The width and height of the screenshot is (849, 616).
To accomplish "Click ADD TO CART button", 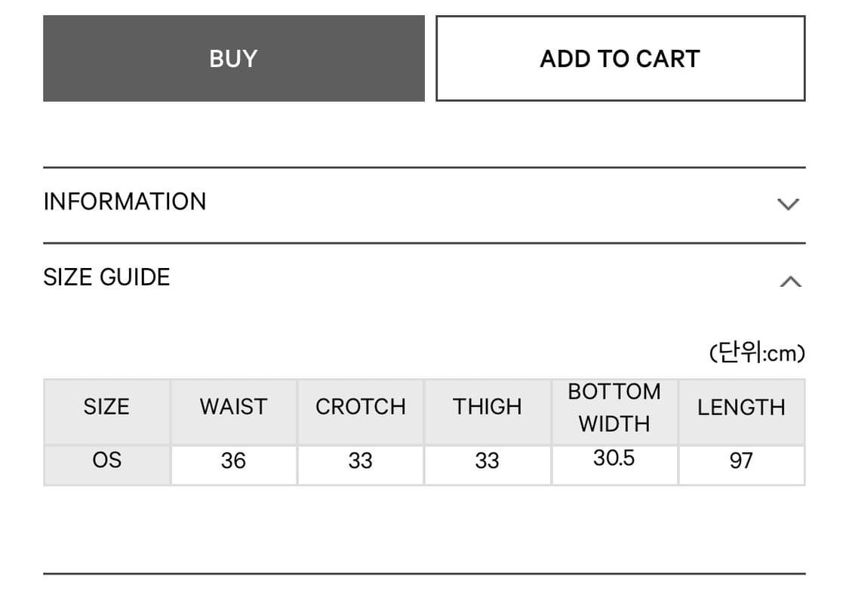I will tap(620, 58).
